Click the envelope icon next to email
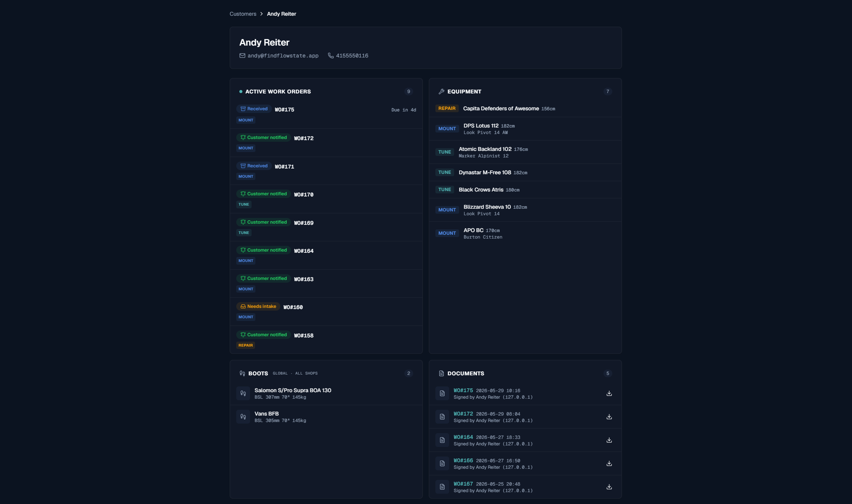The width and height of the screenshot is (852, 504). [242, 56]
